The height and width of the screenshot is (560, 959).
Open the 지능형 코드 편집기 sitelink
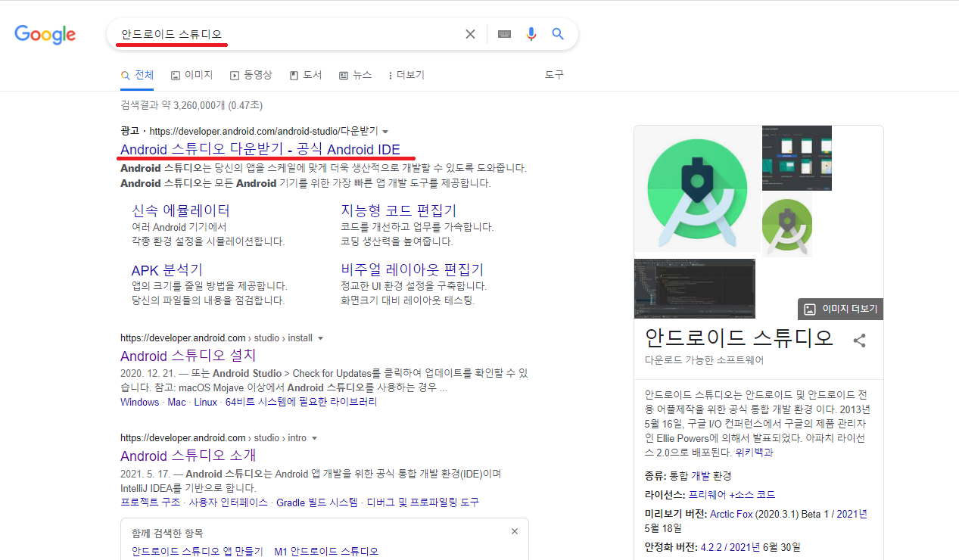point(399,210)
